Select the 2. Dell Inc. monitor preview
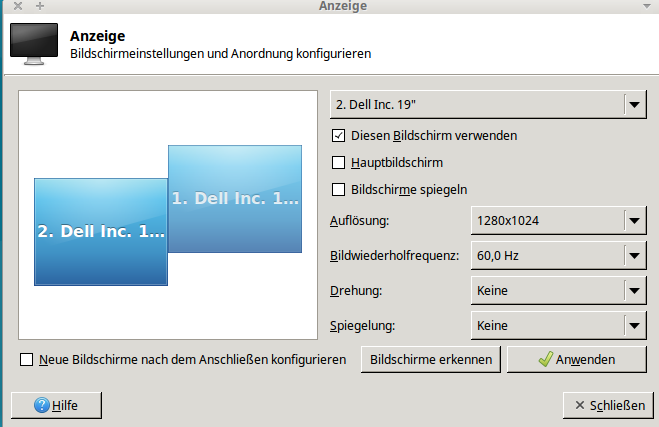The image size is (659, 427). pyautogui.click(x=101, y=232)
